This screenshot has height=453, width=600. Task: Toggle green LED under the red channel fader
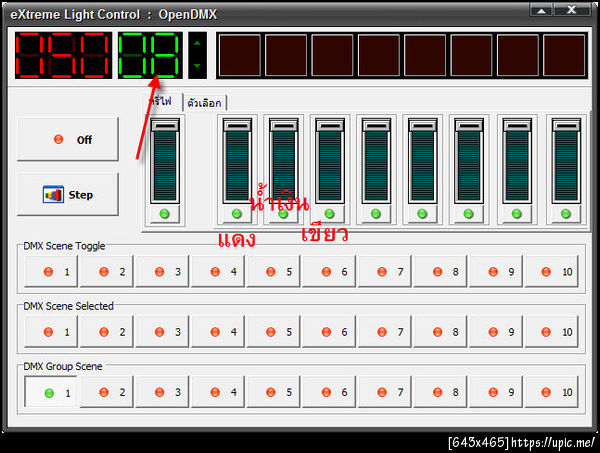tap(237, 214)
